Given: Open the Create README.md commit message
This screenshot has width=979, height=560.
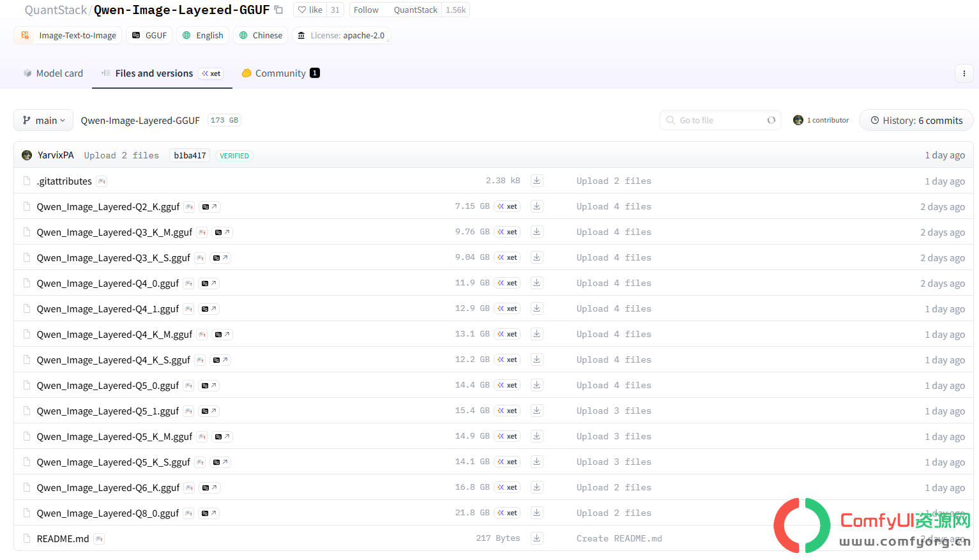Looking at the screenshot, I should point(619,538).
